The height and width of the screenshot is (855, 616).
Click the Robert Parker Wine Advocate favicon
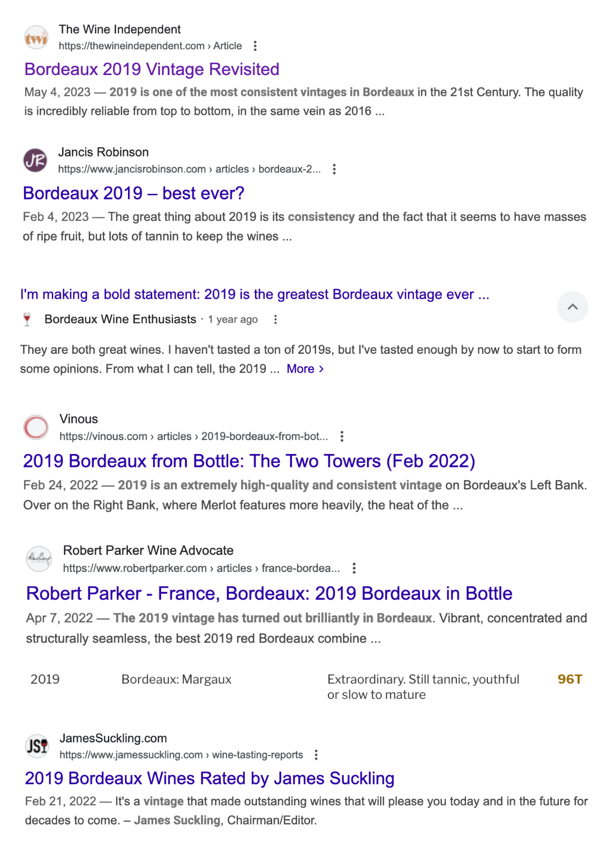tap(39, 559)
